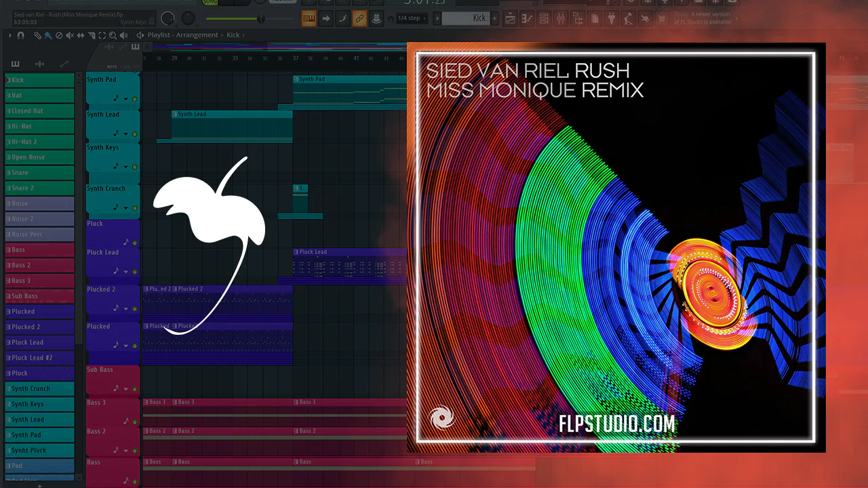This screenshot has height=488, width=868.
Task: Show audio clips with waveform picker icon
Action: [x=39, y=64]
